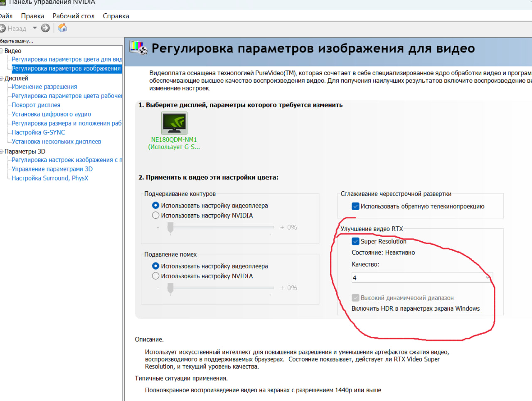The image size is (532, 401).
Task: Click the Forward navigation arrow icon
Action: tap(44, 28)
